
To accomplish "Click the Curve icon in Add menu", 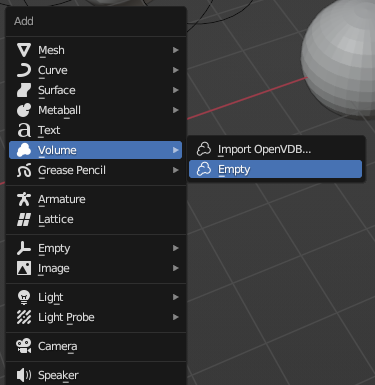I will pyautogui.click(x=24, y=70).
